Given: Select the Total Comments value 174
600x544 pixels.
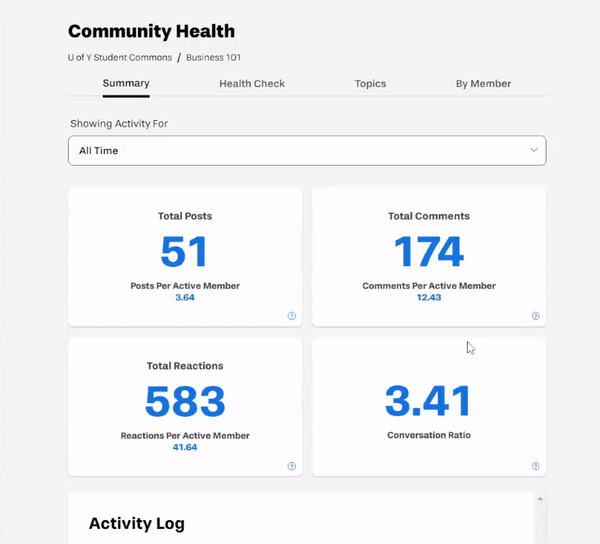Looking at the screenshot, I should click(x=429, y=251).
